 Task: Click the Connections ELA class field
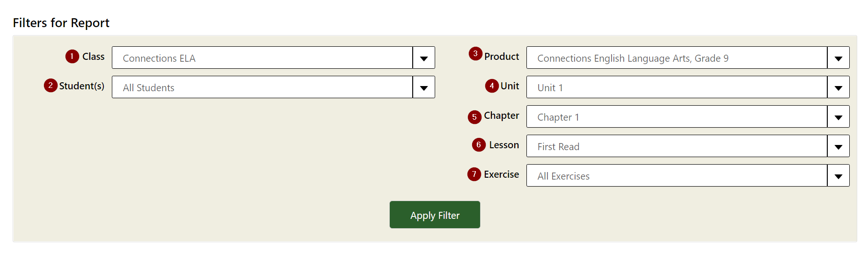tap(262, 58)
